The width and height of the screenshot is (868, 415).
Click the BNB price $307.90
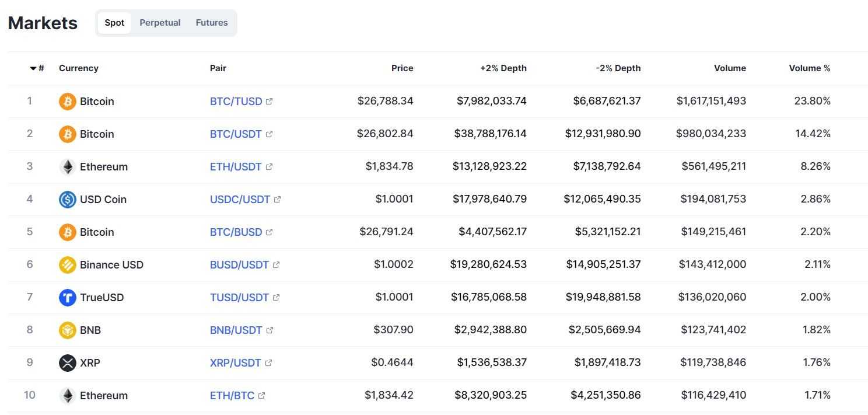point(393,330)
